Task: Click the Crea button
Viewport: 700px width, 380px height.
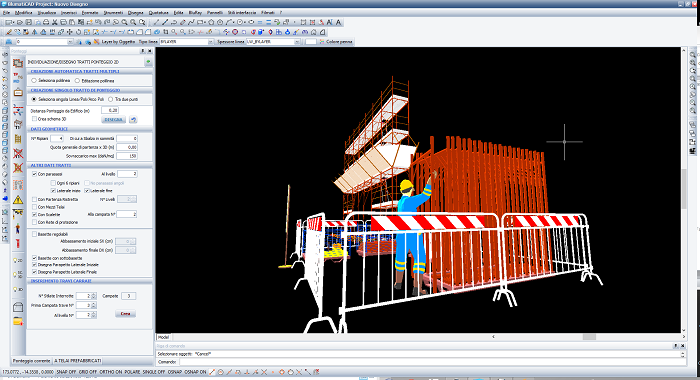Action: [x=125, y=313]
